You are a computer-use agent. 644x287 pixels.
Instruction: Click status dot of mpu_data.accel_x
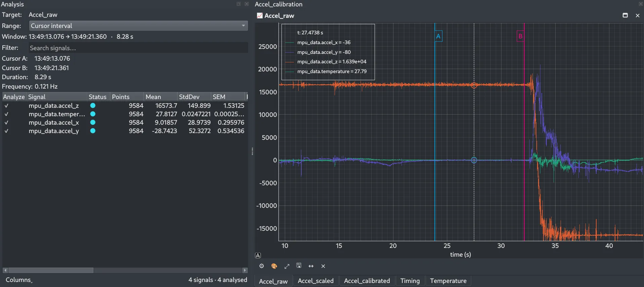click(93, 122)
